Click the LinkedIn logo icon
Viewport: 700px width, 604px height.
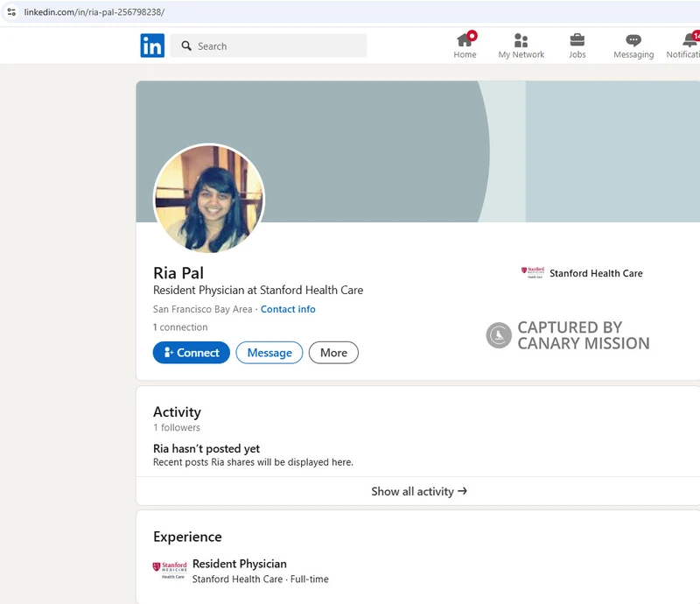coord(152,46)
